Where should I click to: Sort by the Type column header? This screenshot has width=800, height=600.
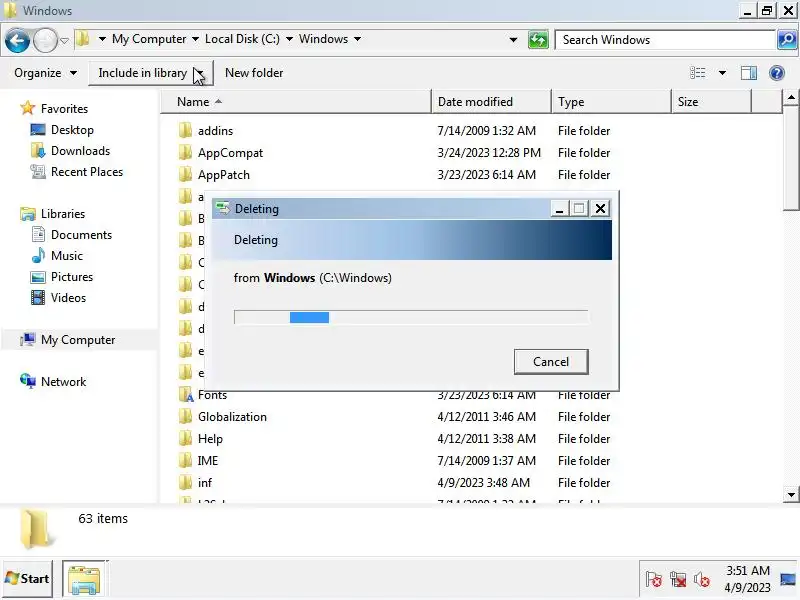click(x=612, y=102)
